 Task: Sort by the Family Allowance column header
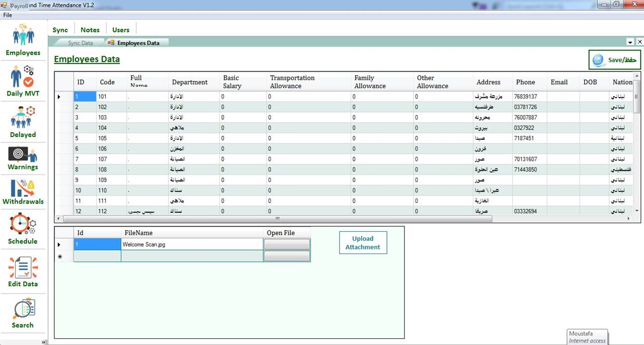click(x=382, y=82)
